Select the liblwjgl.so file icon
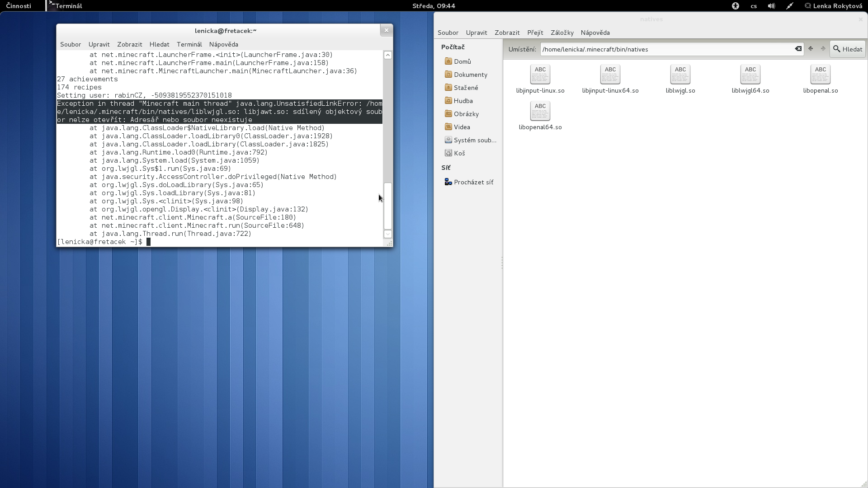This screenshot has width=868, height=488. pos(680,74)
